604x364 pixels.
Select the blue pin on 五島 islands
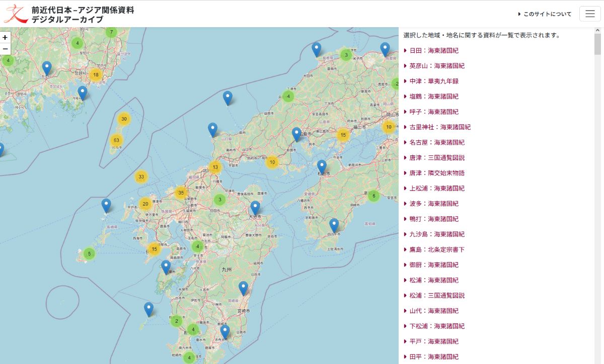point(106,206)
